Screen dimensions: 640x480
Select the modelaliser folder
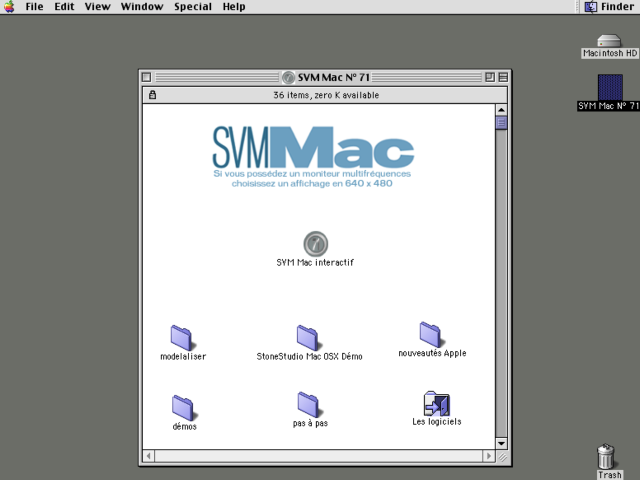[x=182, y=338]
